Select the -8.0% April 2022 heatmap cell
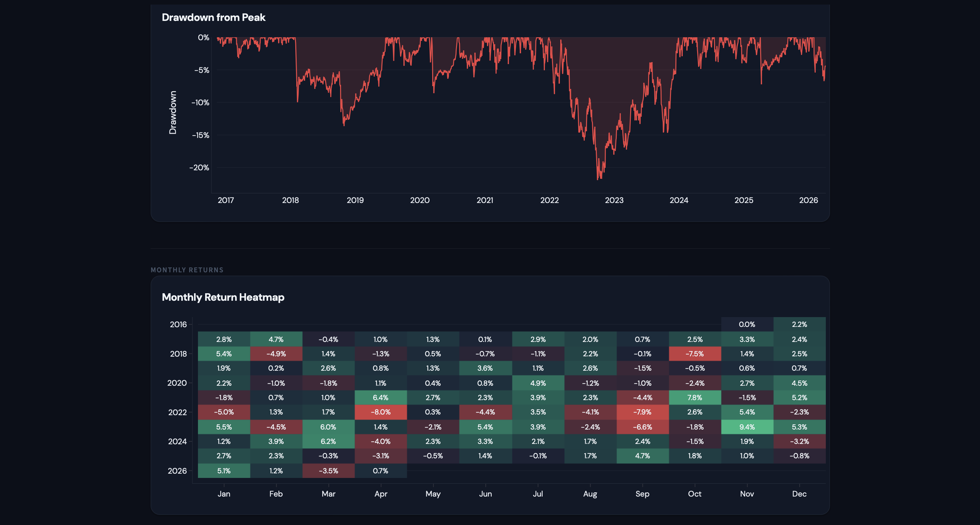980x525 pixels. tap(381, 412)
